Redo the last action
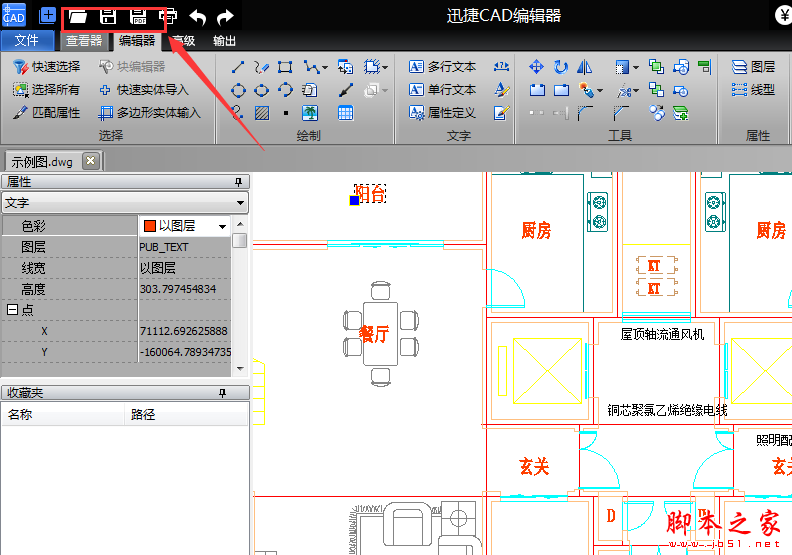 pos(225,18)
